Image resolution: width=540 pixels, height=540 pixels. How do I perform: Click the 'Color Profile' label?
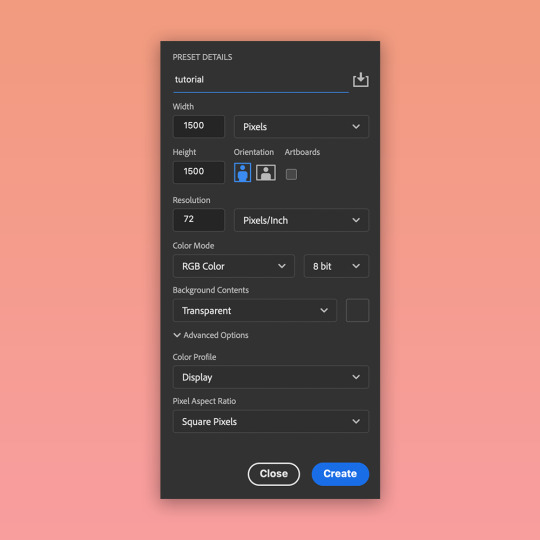coord(194,357)
